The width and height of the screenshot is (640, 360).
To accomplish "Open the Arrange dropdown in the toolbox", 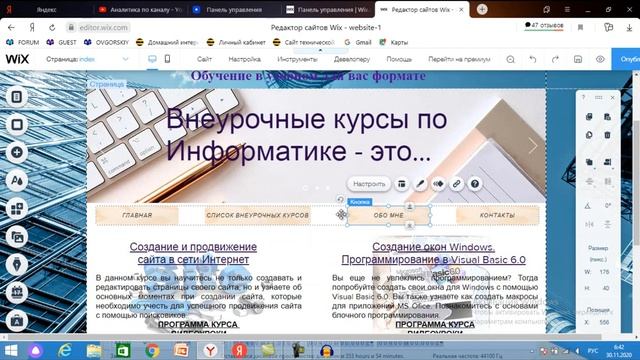I will click(589, 162).
